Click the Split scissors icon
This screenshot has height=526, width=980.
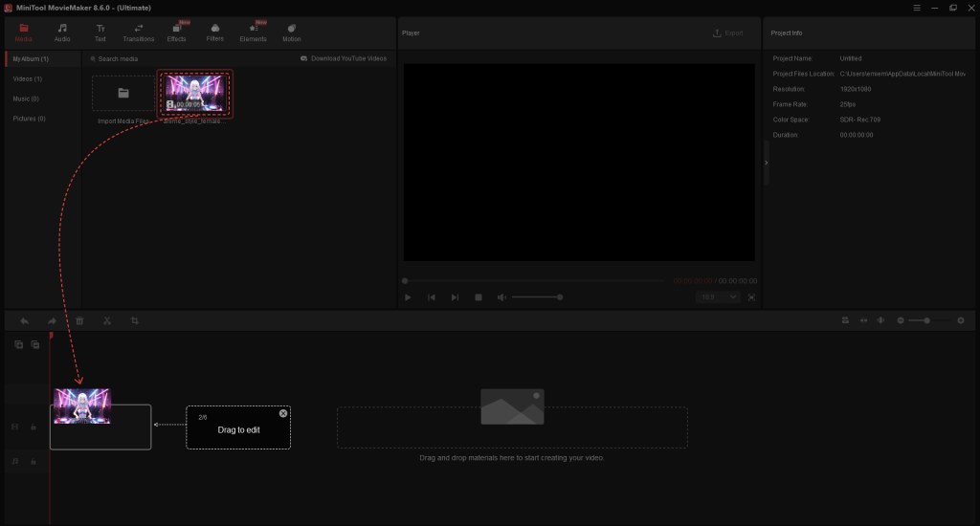[107, 321]
